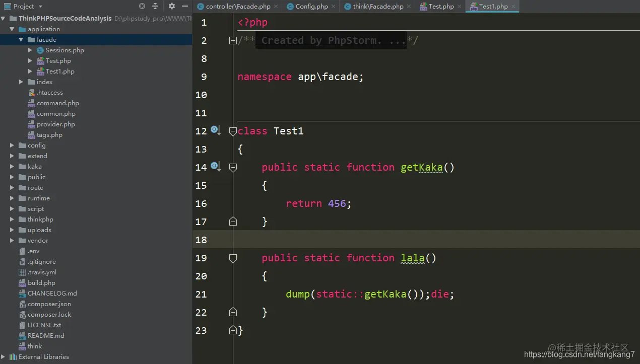The width and height of the screenshot is (640, 364).
Task: Fold the class Test1 block
Action: pyautogui.click(x=233, y=131)
